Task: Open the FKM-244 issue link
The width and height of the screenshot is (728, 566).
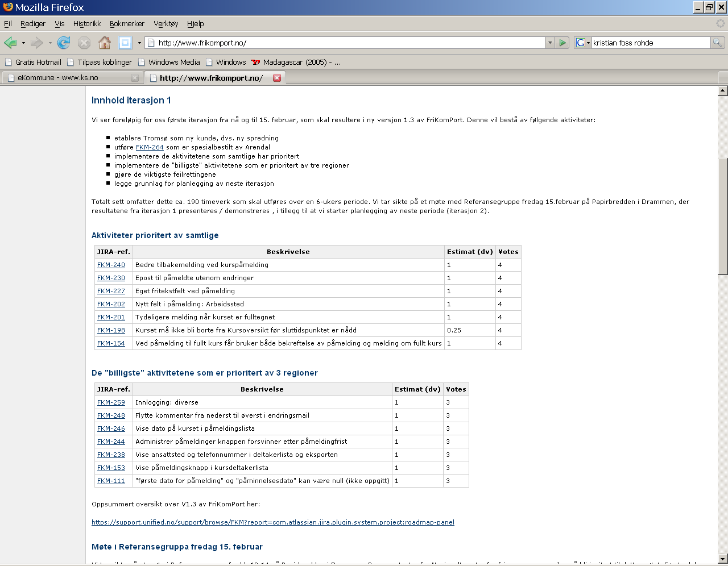Action: [x=111, y=442]
